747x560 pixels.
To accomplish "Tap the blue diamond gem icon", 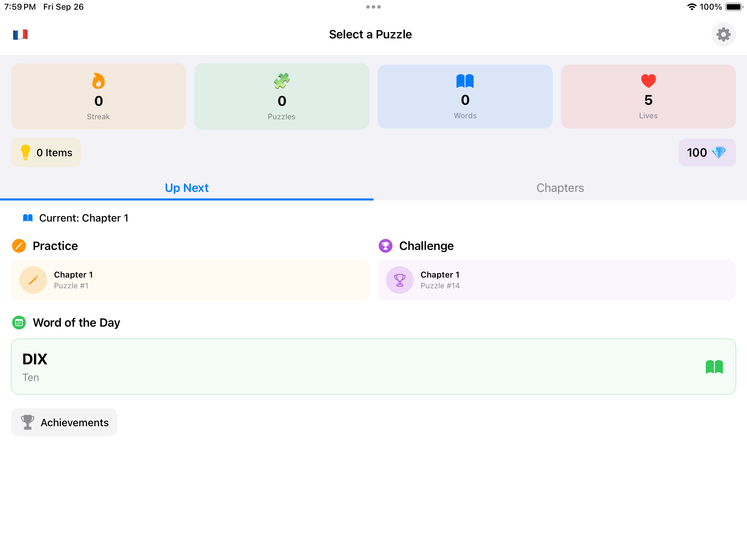I will click(x=719, y=152).
